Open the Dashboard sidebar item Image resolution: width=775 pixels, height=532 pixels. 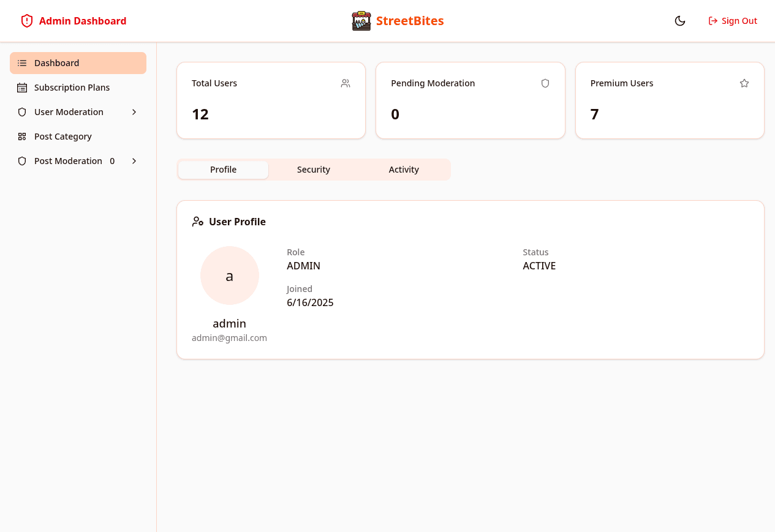tap(78, 63)
